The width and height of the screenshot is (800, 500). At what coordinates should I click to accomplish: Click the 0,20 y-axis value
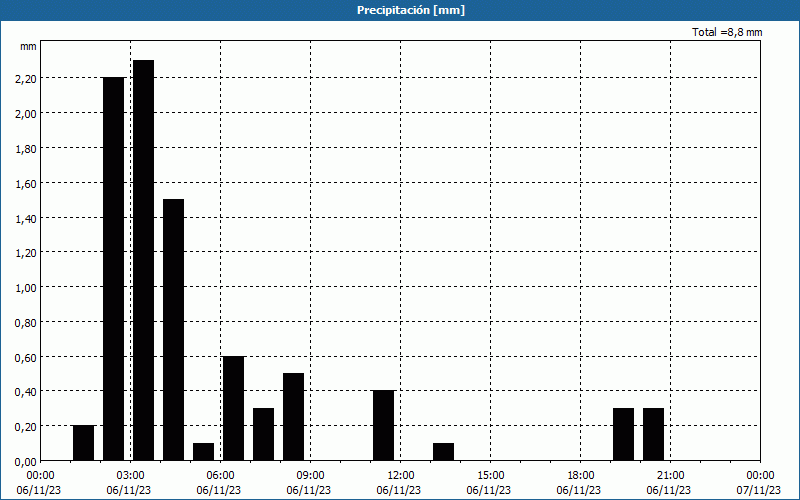[x=26, y=427]
